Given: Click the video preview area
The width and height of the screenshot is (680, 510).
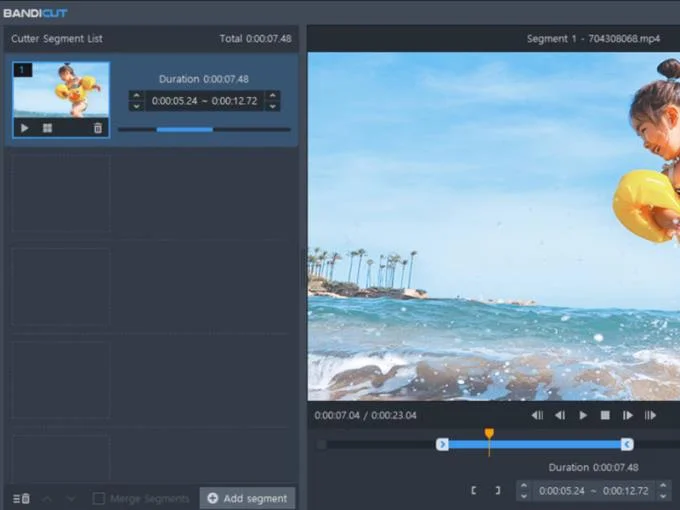Looking at the screenshot, I should pyautogui.click(x=494, y=226).
